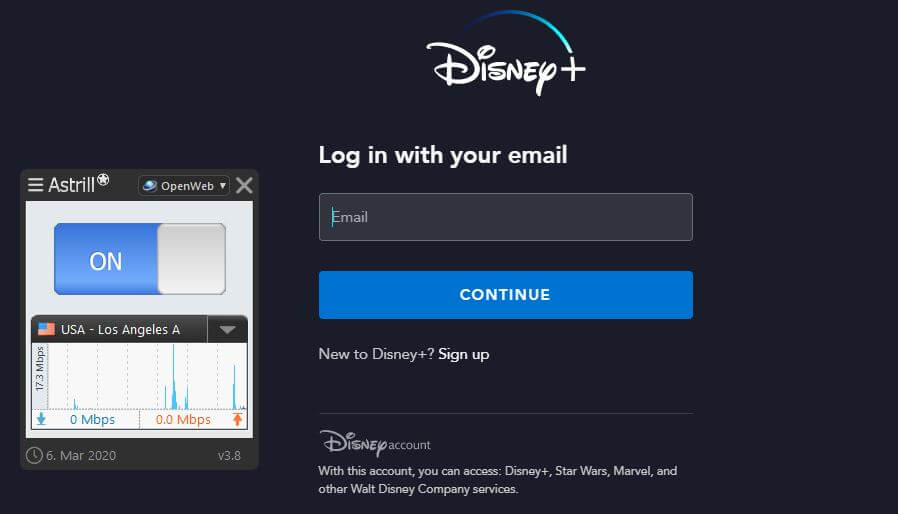Follow the Sign up link

(x=464, y=354)
